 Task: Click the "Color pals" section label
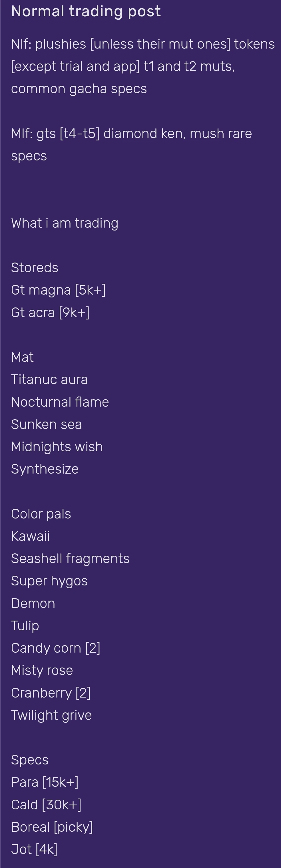[x=41, y=514]
